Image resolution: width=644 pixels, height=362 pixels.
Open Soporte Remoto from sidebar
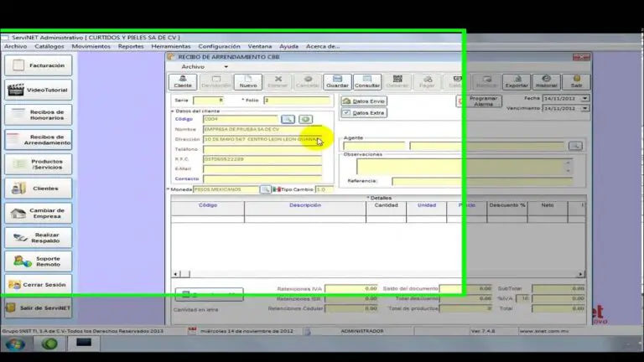point(39,261)
